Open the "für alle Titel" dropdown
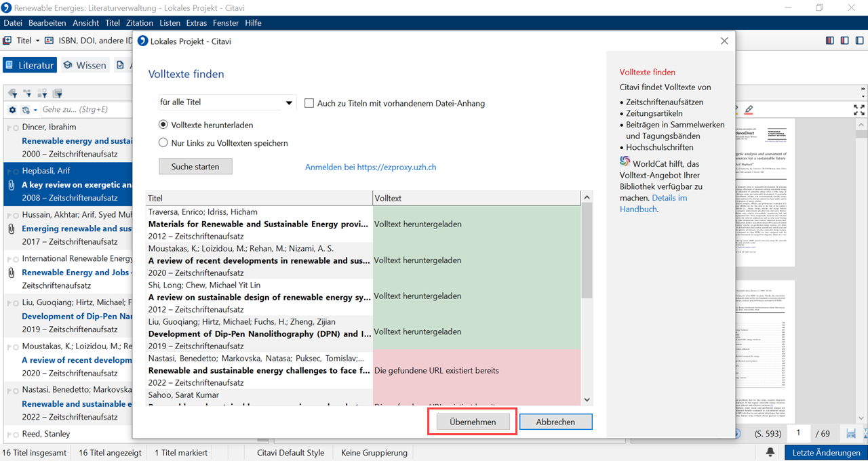Viewport: 868px width, 461px height. click(289, 103)
